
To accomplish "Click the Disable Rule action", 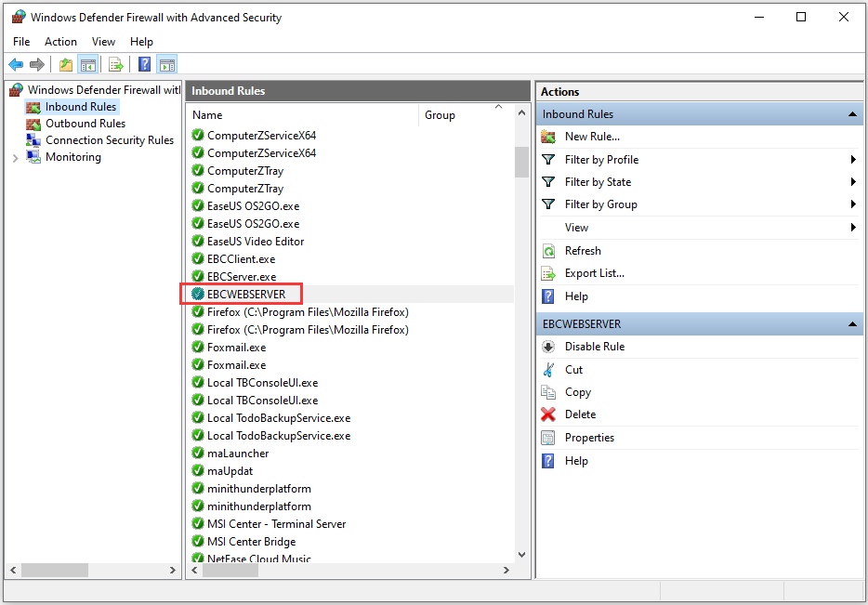I will pyautogui.click(x=595, y=347).
